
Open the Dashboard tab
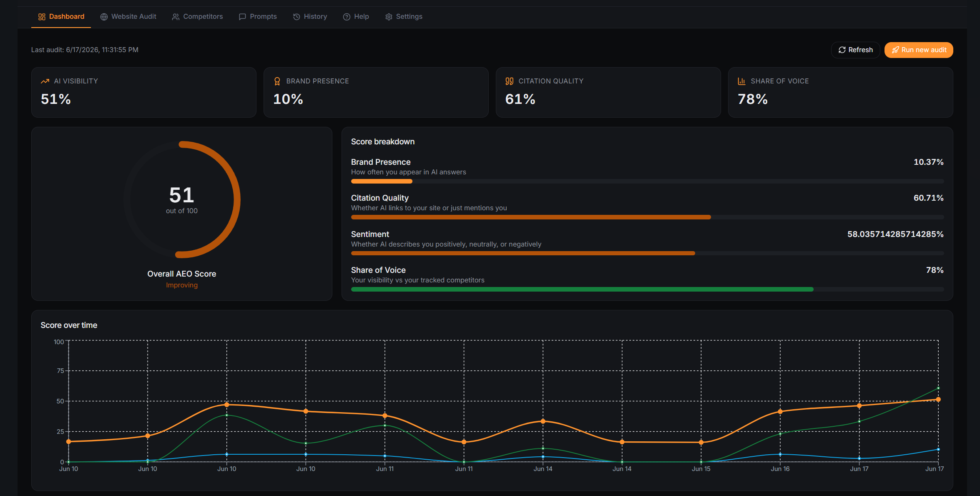point(61,17)
